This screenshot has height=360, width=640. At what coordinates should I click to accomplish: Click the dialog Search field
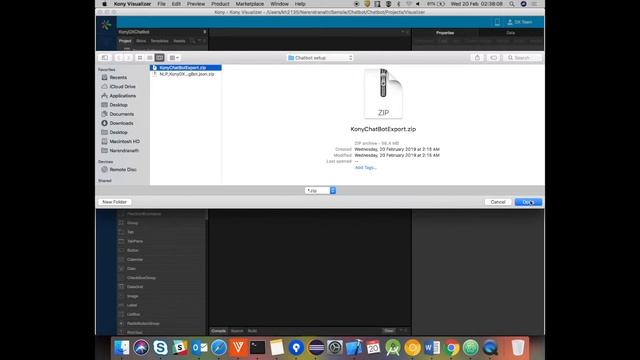point(522,58)
